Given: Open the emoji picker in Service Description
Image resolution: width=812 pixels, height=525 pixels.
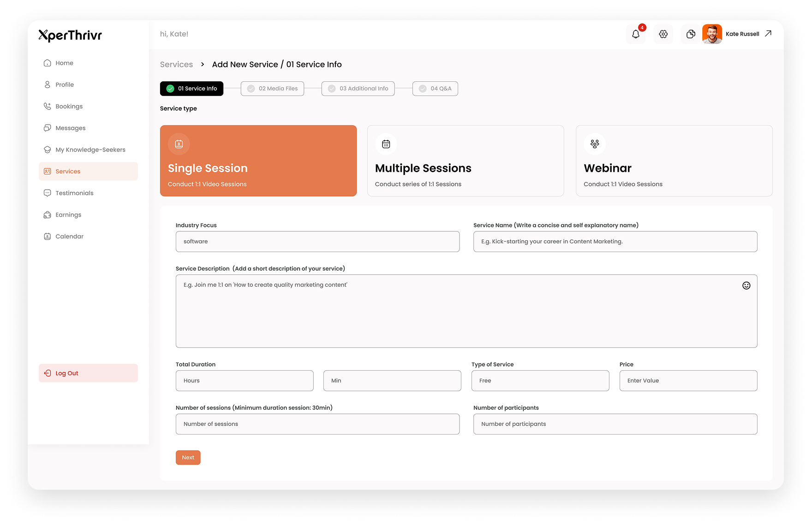Looking at the screenshot, I should click(746, 285).
